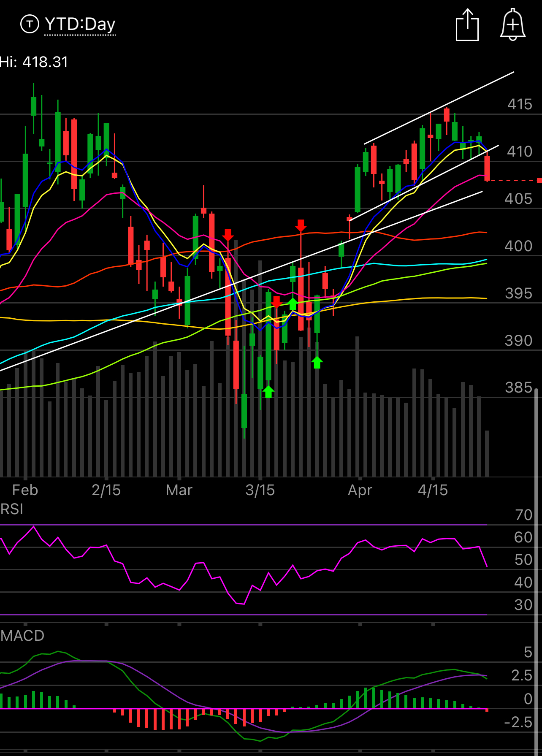Open the RSI indicator label

coord(12,509)
